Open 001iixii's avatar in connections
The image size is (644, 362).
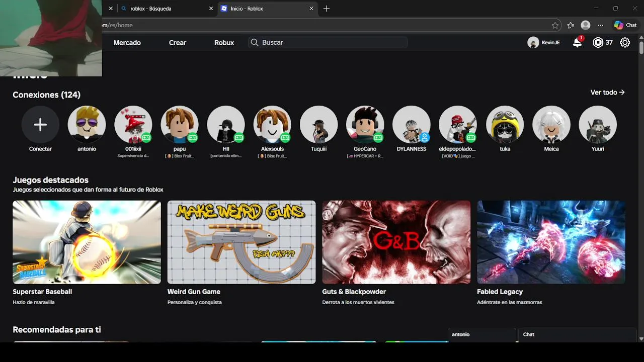tap(133, 125)
